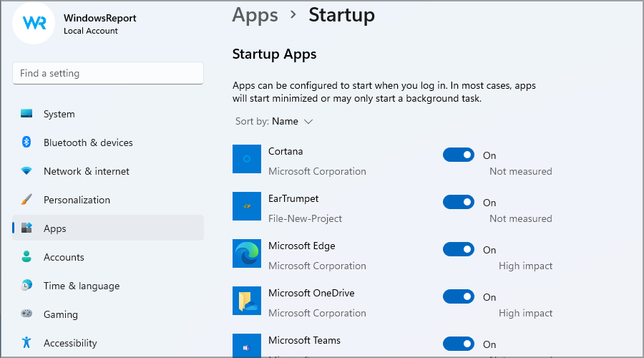
Task: Click the Apps icon in sidebar
Action: coord(26,228)
